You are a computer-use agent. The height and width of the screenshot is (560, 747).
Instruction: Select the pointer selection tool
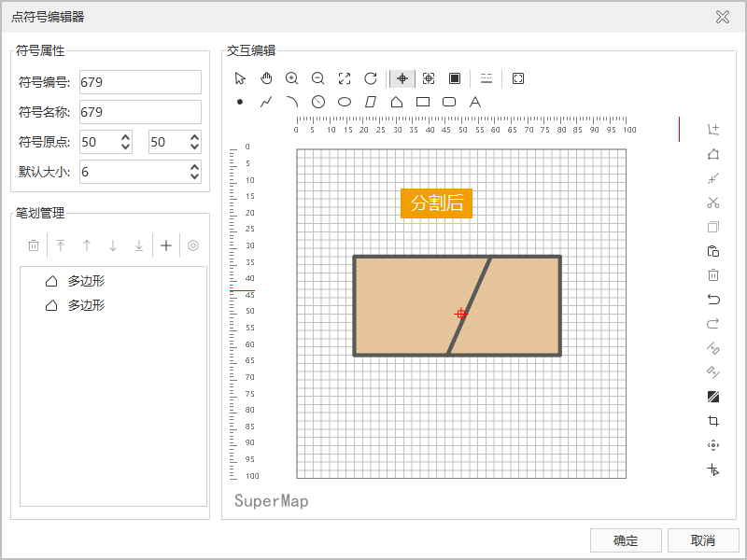pos(240,78)
